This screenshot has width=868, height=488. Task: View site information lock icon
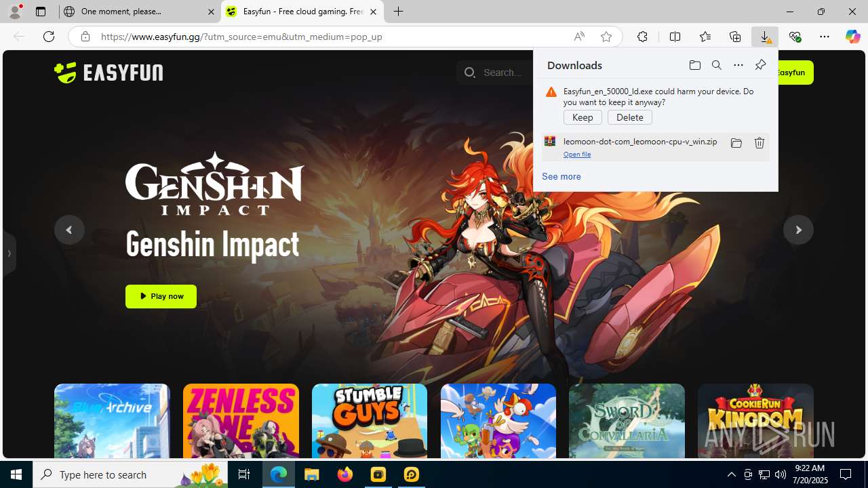pyautogui.click(x=85, y=37)
